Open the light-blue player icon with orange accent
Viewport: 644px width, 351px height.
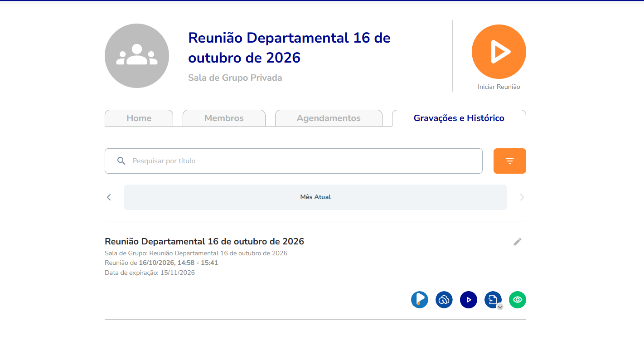(420, 300)
